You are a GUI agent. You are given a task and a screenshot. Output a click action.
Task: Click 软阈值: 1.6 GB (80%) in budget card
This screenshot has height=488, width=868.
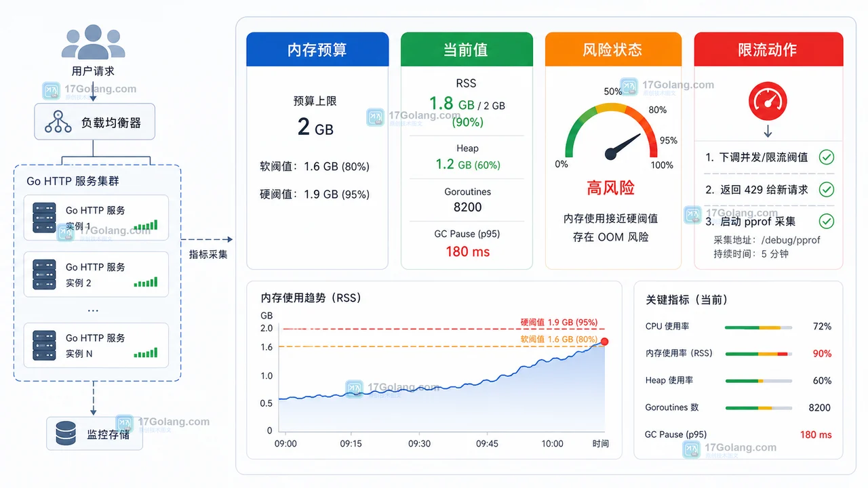(x=315, y=167)
